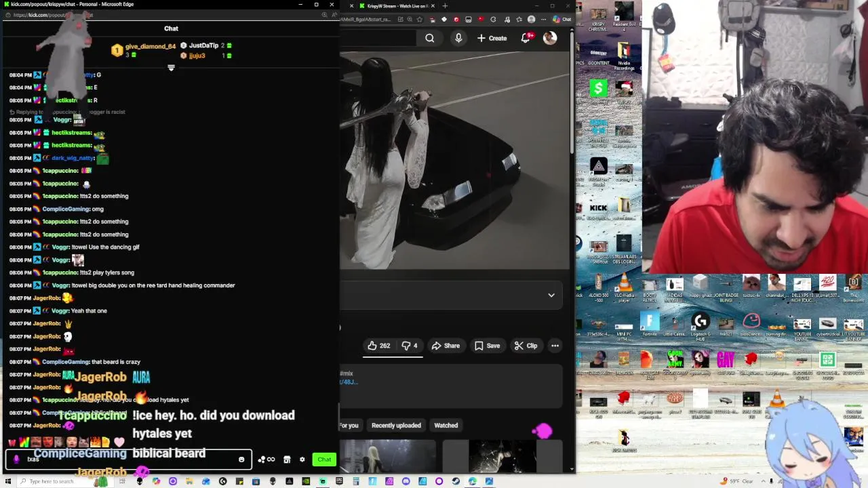The width and height of the screenshot is (868, 488).
Task: Like the video with 262 likes
Action: click(378, 346)
